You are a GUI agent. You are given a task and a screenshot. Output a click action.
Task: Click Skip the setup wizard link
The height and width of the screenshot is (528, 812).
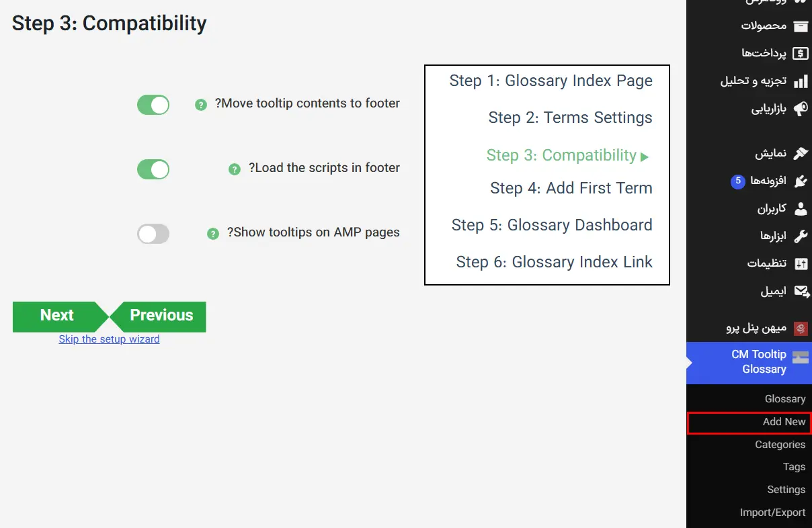109,339
